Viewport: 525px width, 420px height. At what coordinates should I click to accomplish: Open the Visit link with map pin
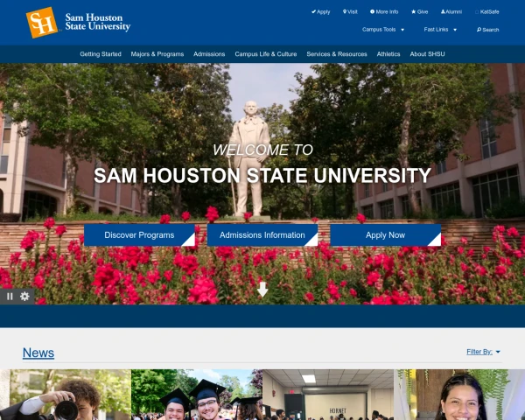350,11
